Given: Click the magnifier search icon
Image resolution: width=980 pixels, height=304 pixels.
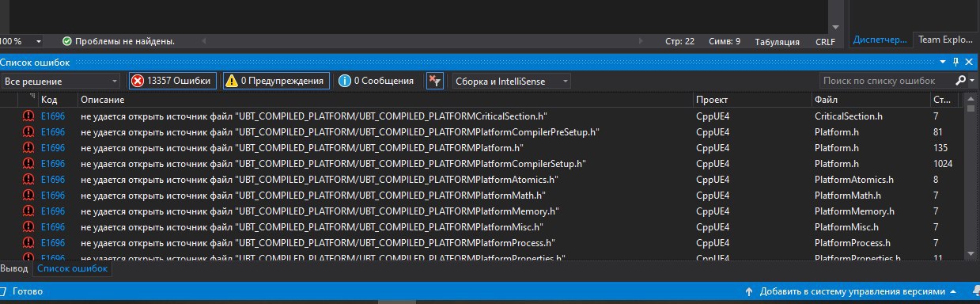Looking at the screenshot, I should coord(960,81).
